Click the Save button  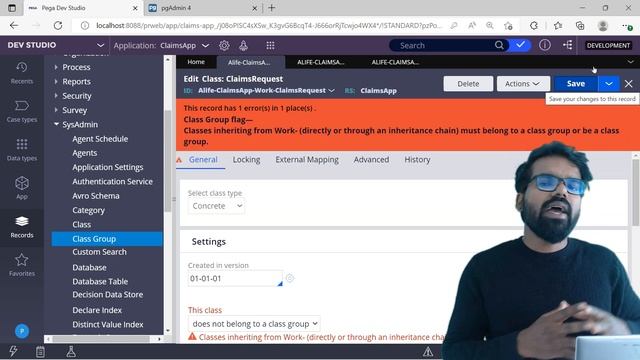point(576,84)
